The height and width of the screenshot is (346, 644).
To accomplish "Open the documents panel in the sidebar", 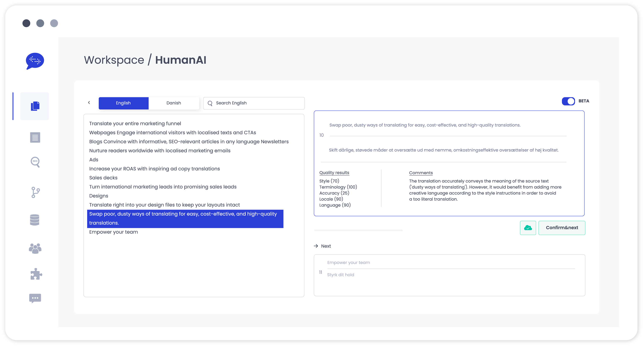I will tap(34, 106).
